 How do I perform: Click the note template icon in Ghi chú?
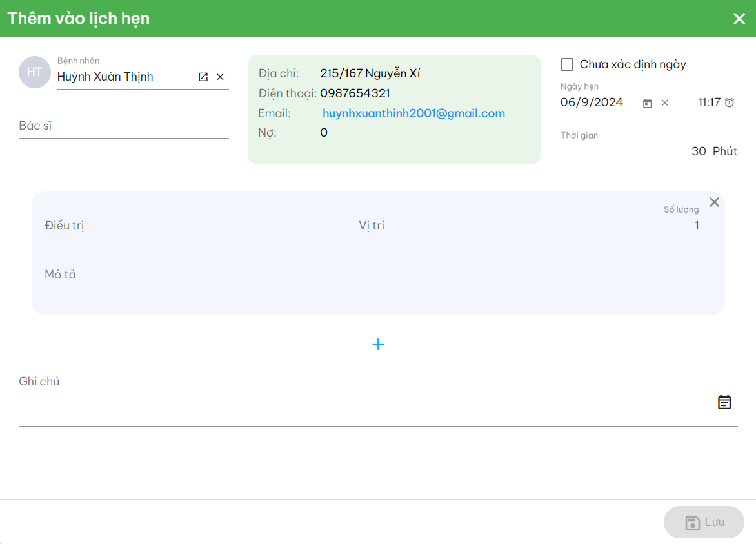coord(724,402)
